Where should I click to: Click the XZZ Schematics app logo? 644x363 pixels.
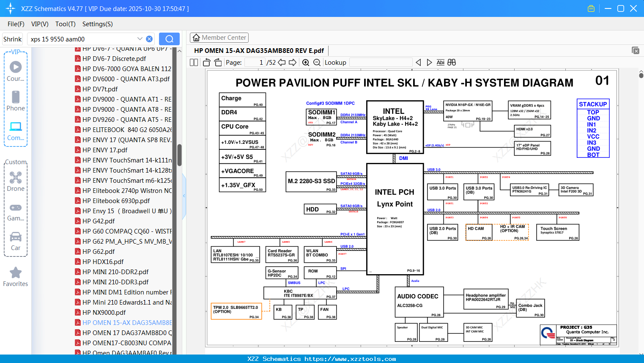[10, 8]
